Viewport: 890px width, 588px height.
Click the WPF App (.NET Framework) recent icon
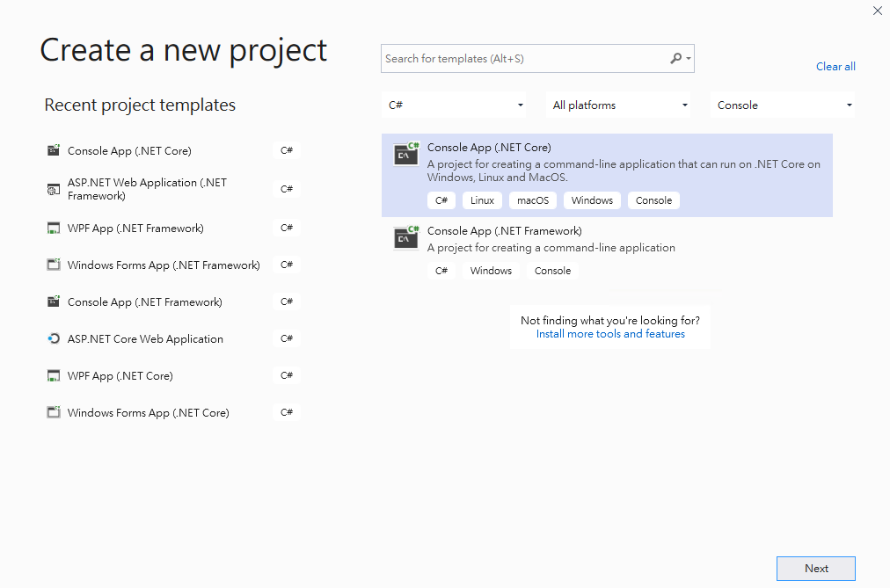coord(54,228)
